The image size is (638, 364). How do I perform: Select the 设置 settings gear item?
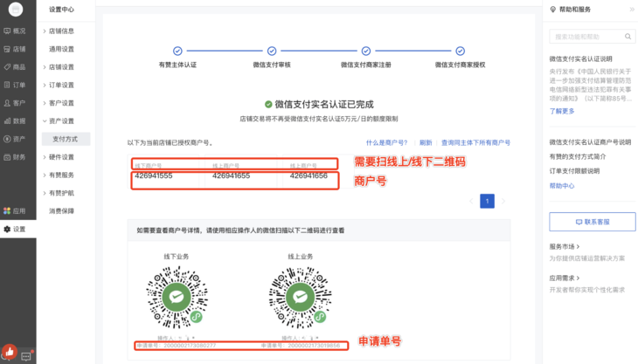(x=15, y=229)
